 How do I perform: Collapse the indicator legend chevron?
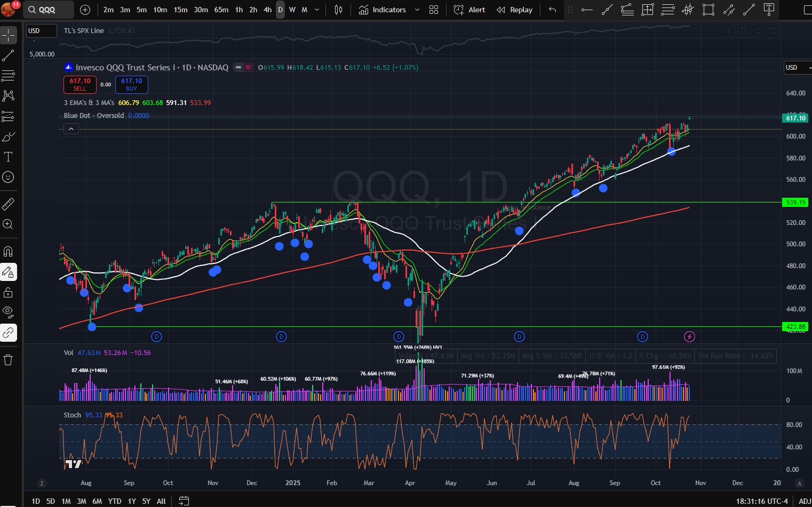pos(71,128)
